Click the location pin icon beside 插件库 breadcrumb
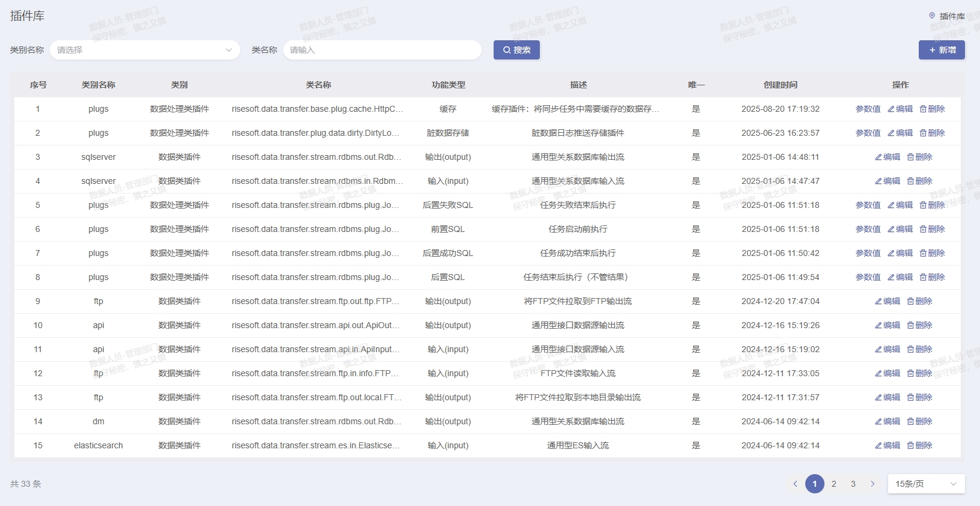This screenshot has height=506, width=980. (x=932, y=16)
